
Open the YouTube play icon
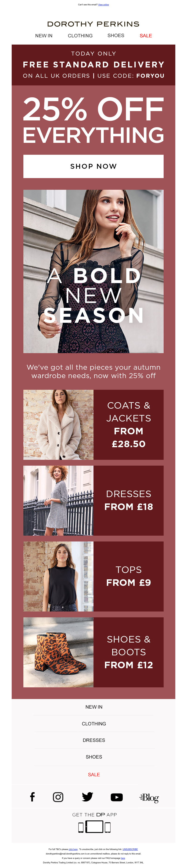pos(117,797)
